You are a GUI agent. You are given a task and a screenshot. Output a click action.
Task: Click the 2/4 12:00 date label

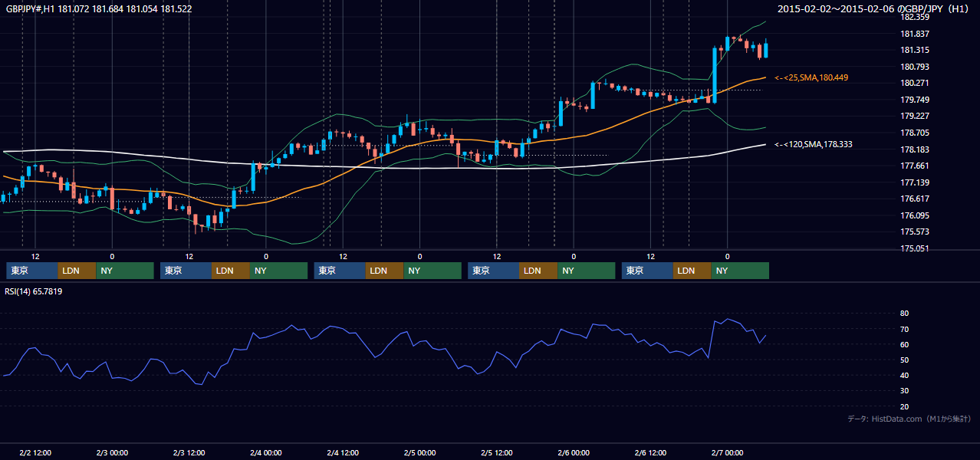(343, 452)
